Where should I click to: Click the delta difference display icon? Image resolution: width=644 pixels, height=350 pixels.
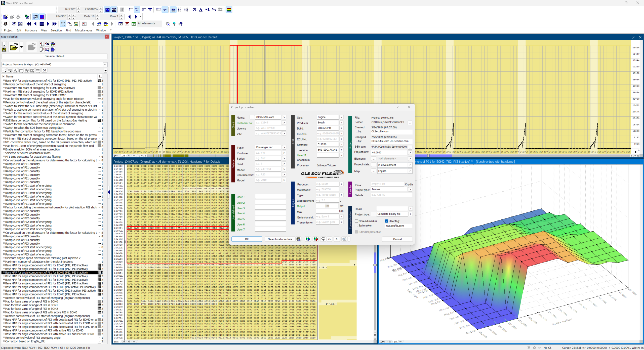(201, 10)
